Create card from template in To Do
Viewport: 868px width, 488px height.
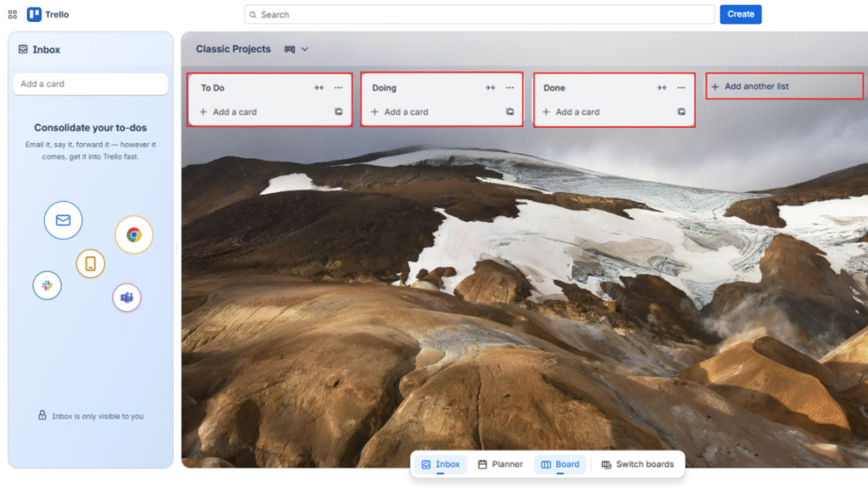(x=339, y=111)
